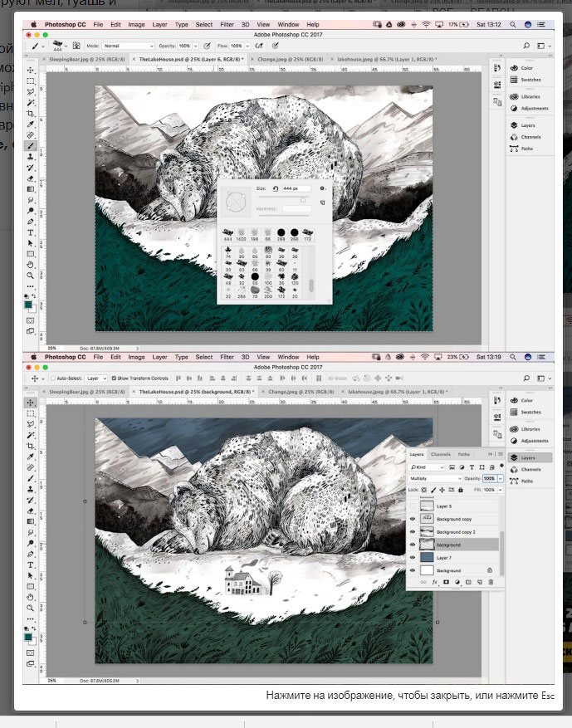Reset brush size with circular arrow icon
Image resolution: width=572 pixels, height=728 pixels.
(x=276, y=188)
